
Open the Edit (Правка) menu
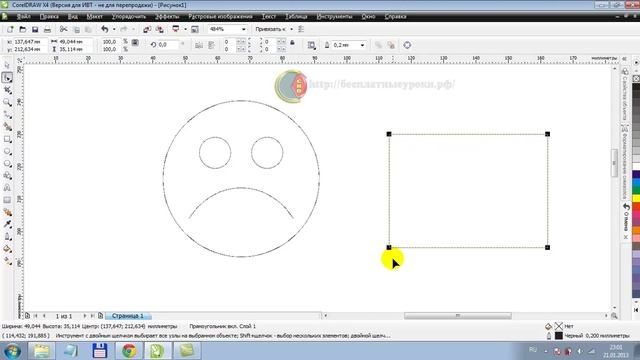49,17
